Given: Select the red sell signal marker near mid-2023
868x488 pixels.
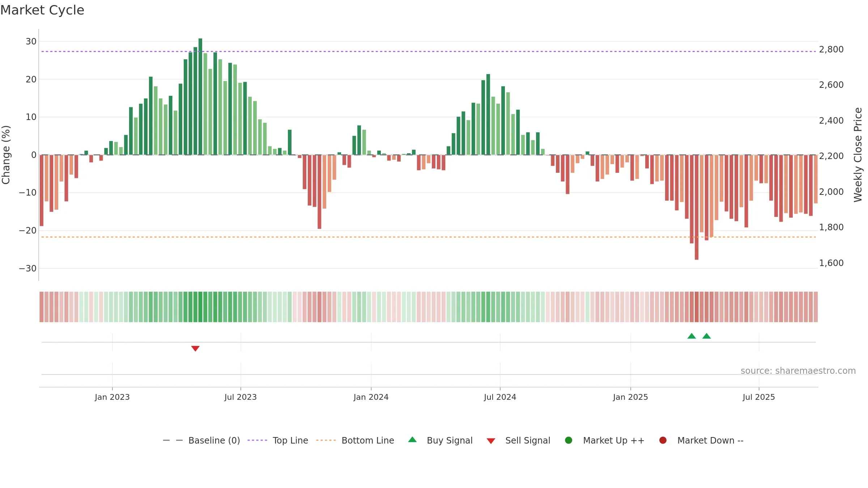Looking at the screenshot, I should (x=195, y=348).
